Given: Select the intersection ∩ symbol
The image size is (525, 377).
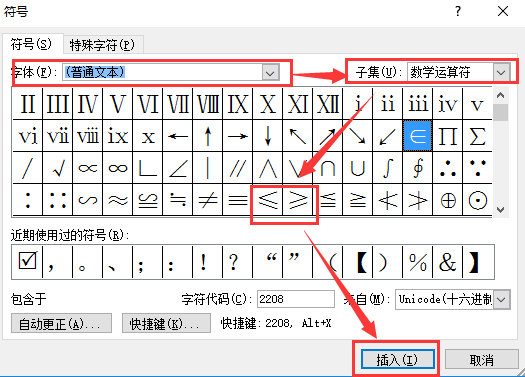Looking at the screenshot, I should point(328,168).
